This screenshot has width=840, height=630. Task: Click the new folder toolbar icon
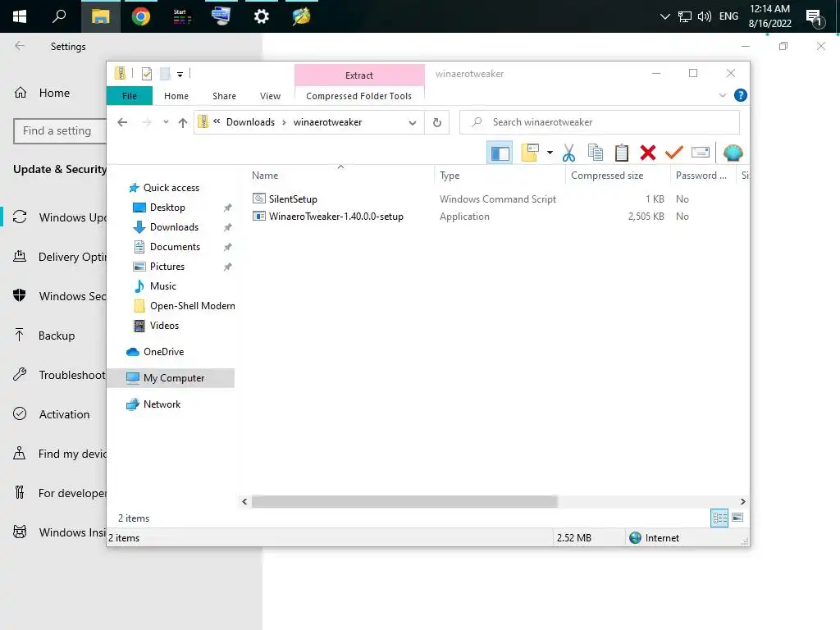point(530,153)
